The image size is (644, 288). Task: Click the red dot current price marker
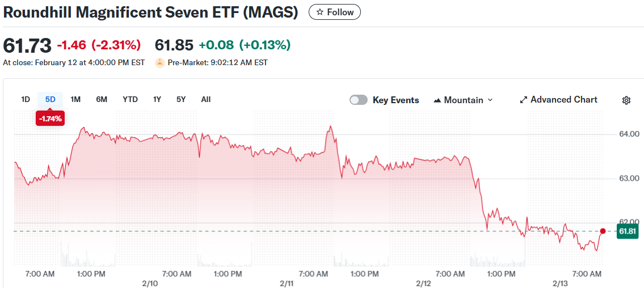tap(603, 231)
